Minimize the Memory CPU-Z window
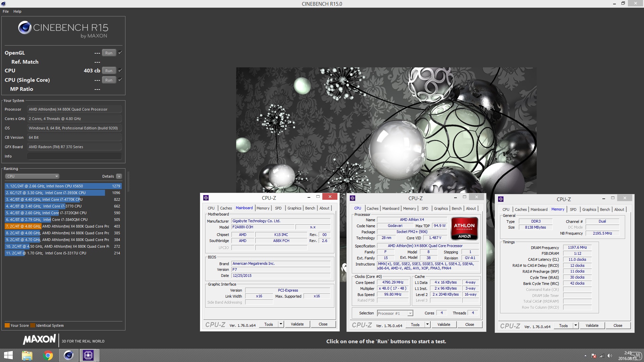The height and width of the screenshot is (362, 644). [603, 198]
